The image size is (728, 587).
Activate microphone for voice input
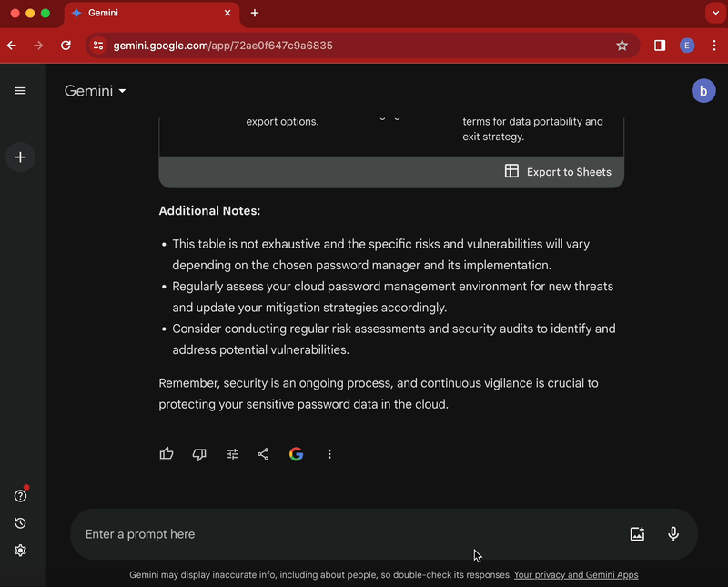click(673, 533)
